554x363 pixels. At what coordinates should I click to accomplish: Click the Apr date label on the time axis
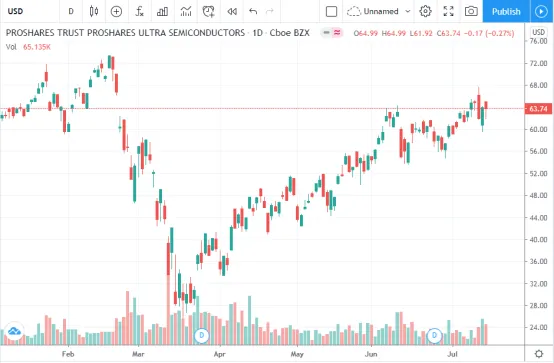tap(219, 354)
